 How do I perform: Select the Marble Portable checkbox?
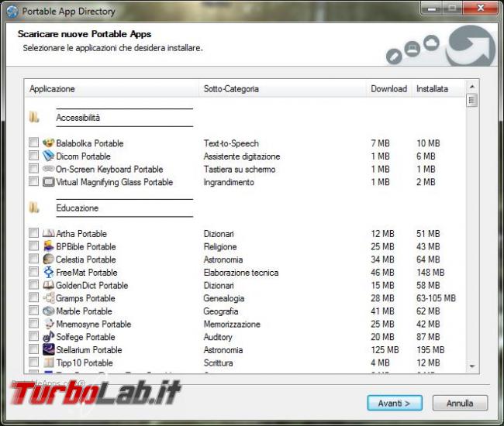click(x=33, y=310)
